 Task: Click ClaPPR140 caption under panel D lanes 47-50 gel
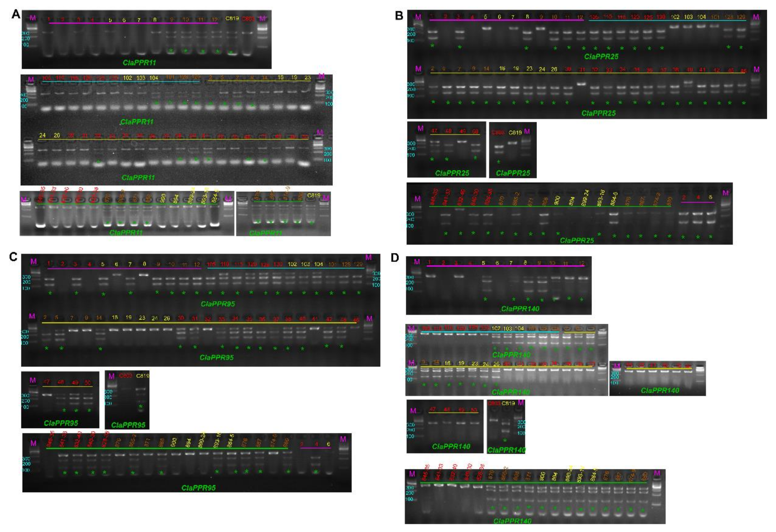pos(451,446)
